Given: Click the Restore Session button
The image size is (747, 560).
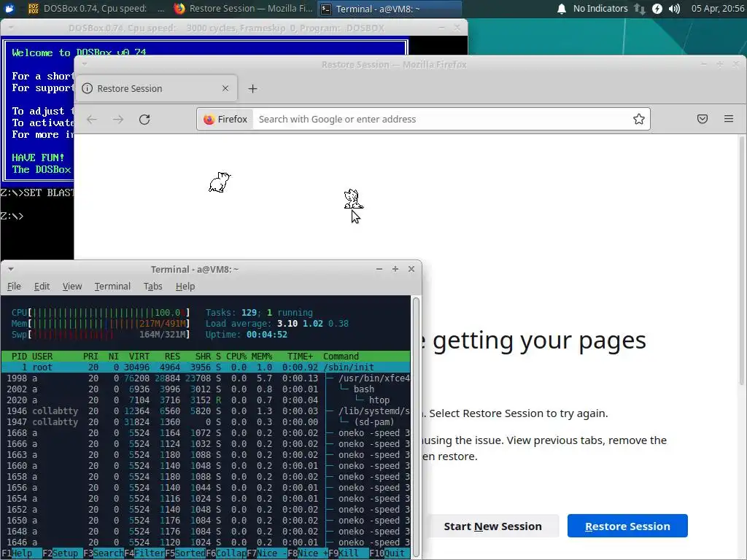Looking at the screenshot, I should click(627, 526).
